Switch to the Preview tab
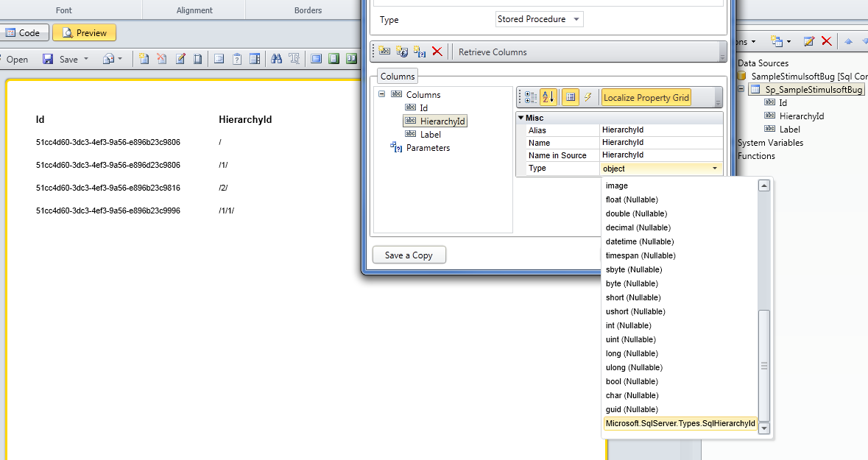Image resolution: width=868 pixels, height=460 pixels. [84, 32]
